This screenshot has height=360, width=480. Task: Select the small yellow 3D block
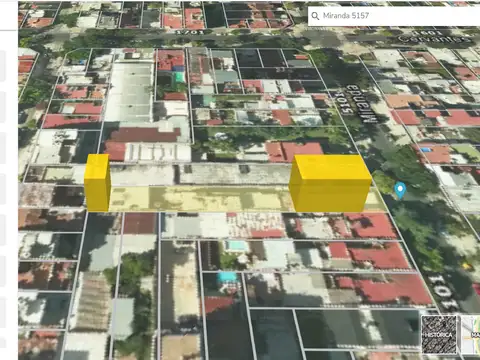click(x=97, y=183)
